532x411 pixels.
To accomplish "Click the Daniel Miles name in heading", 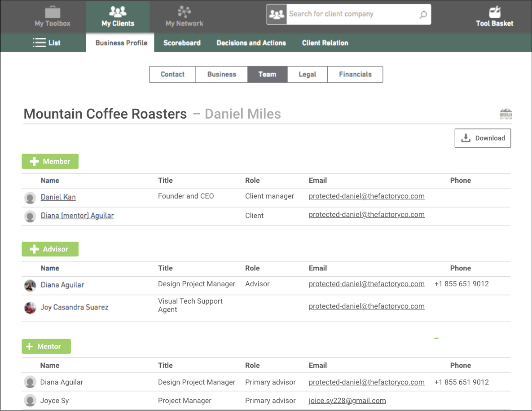I will 242,114.
